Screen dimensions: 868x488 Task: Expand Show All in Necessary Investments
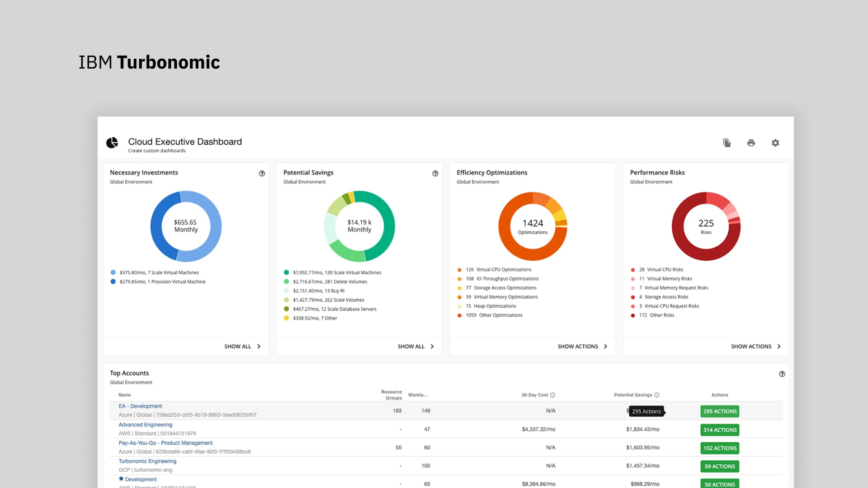[x=242, y=347]
